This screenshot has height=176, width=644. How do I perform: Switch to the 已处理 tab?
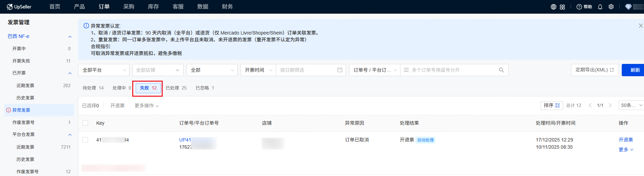pos(176,88)
